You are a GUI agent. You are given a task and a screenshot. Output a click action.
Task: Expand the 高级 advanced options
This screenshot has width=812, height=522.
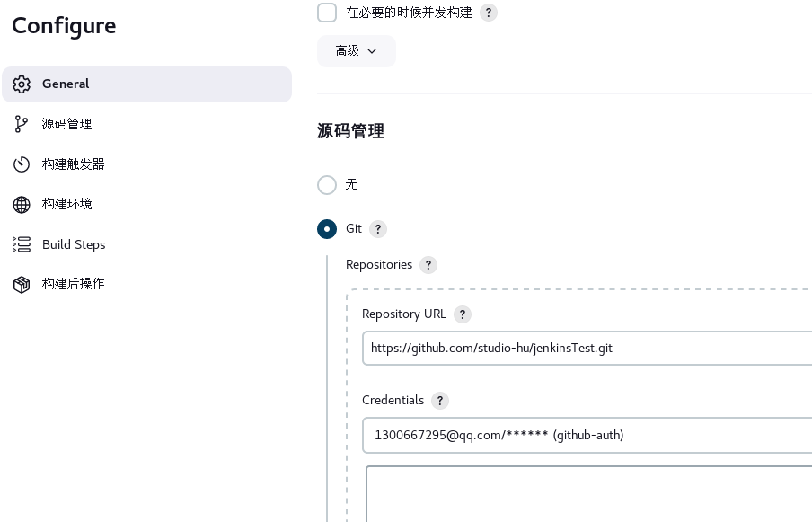[x=356, y=51]
